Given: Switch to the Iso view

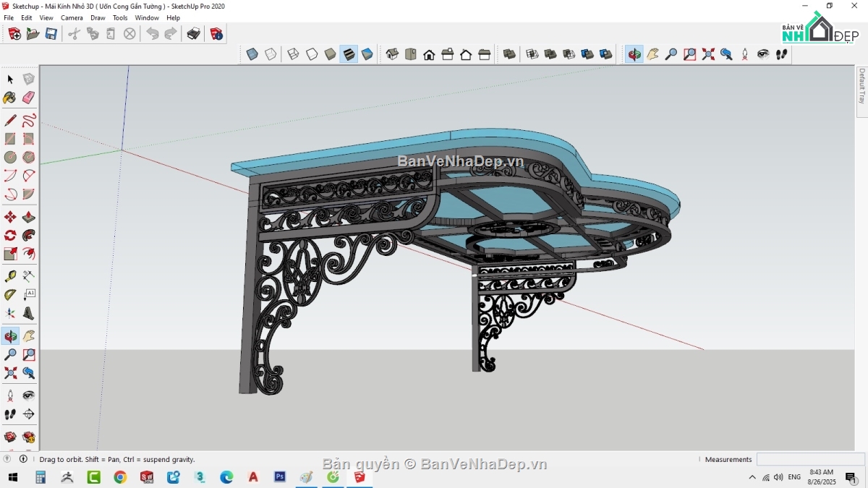Looking at the screenshot, I should click(391, 53).
